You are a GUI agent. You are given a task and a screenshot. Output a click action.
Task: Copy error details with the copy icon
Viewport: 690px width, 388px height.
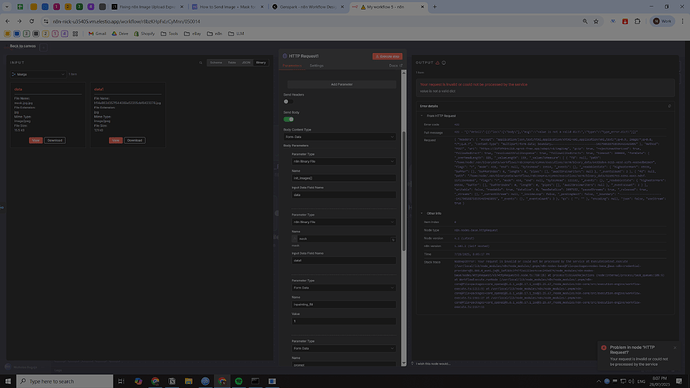pos(669,106)
